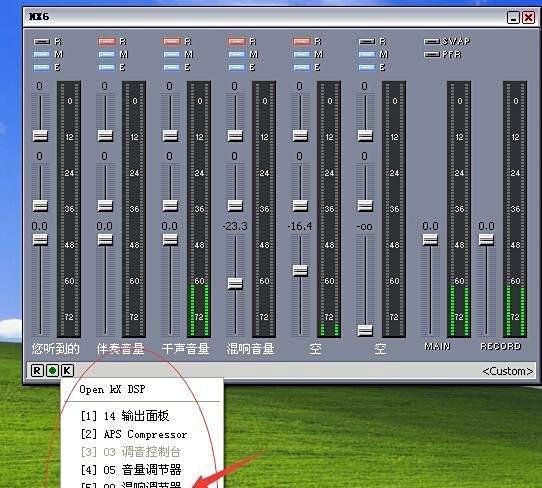The height and width of the screenshot is (488, 542).
Task: Click 您听到的 main volume fader at 0.0
Action: [x=40, y=240]
